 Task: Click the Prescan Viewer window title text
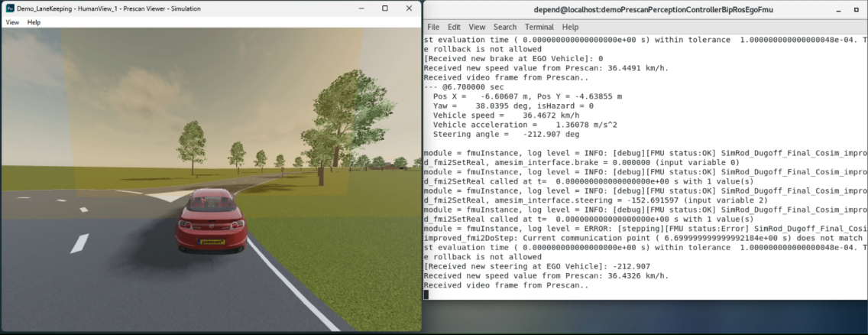[108, 8]
